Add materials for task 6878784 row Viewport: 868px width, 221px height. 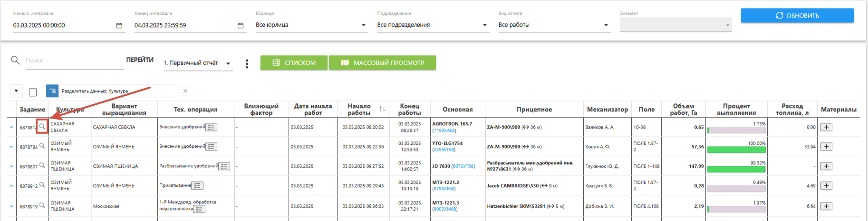tap(826, 147)
